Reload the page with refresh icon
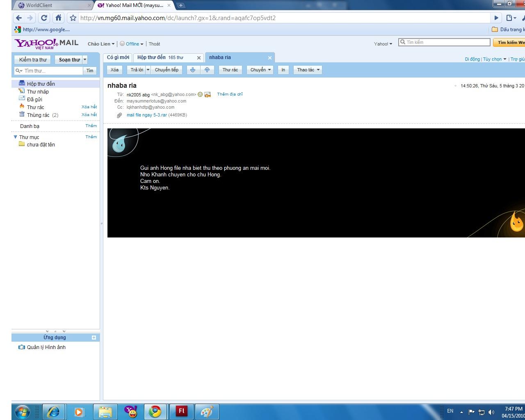 tap(44, 18)
